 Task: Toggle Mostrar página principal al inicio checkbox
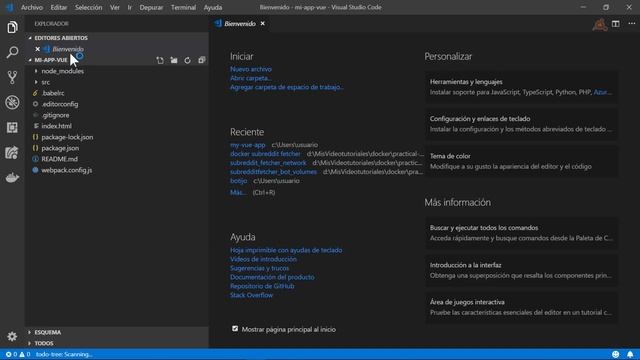(x=235, y=329)
